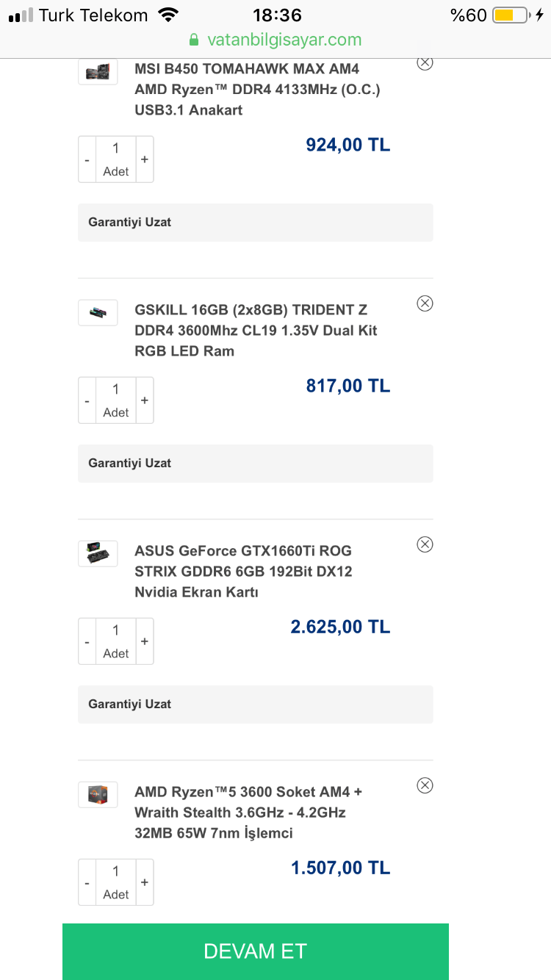Remove ASUS GTX1660Ti graphics card from cart
The width and height of the screenshot is (551, 980).
[425, 544]
